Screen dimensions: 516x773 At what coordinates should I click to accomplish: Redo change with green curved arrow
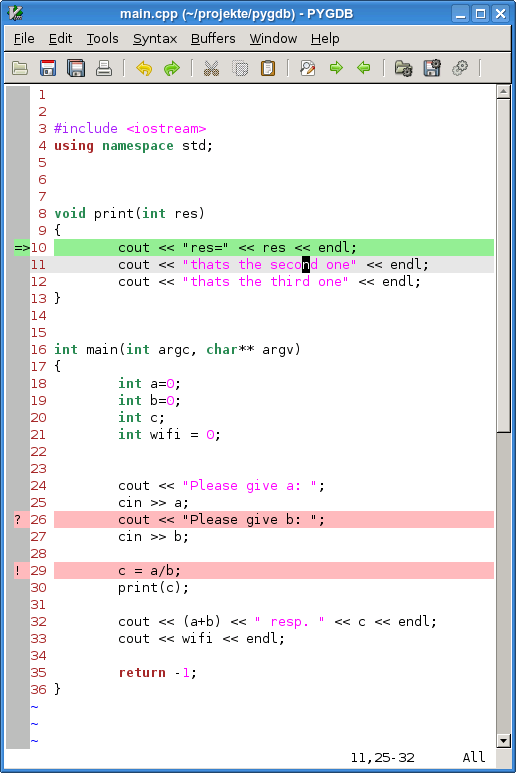click(172, 68)
